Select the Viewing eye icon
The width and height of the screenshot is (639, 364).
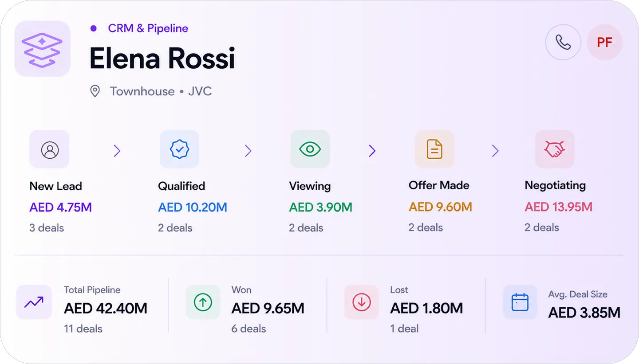310,149
